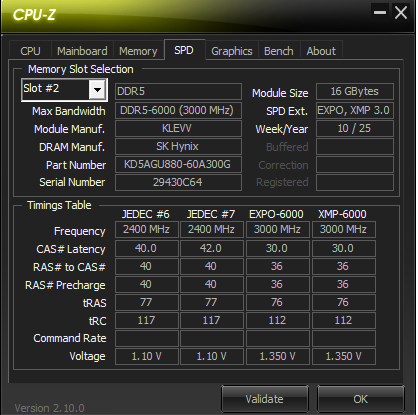Close the CPU-Z window
Image resolution: width=418 pixels, height=415 pixels.
tap(401, 12)
